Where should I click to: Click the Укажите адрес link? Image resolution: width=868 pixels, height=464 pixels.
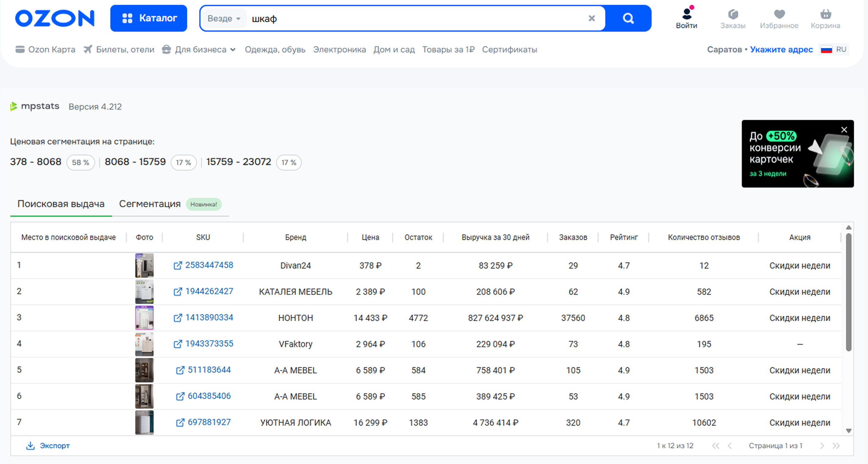click(x=781, y=50)
